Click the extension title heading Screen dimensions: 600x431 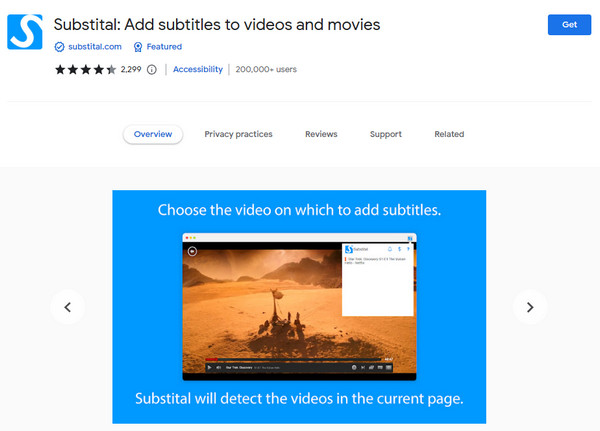click(217, 24)
